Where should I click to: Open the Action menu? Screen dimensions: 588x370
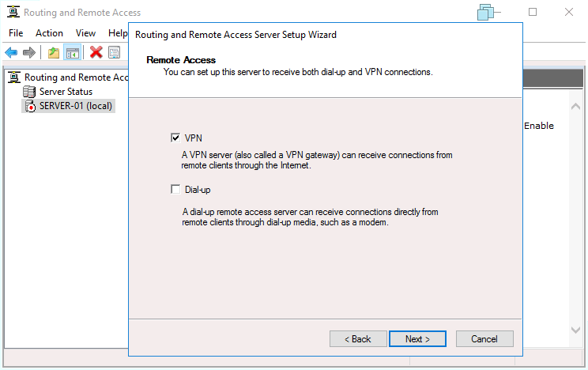[49, 33]
